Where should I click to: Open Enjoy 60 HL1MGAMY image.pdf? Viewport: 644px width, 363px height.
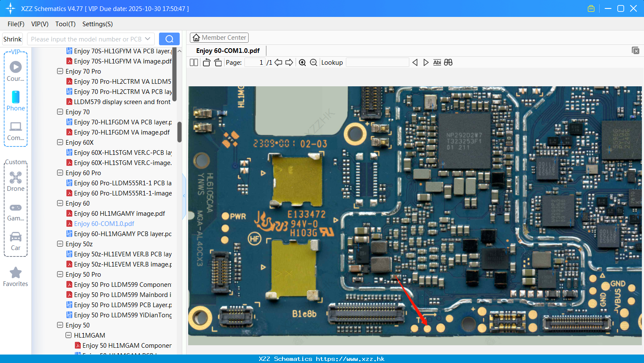pos(115,214)
